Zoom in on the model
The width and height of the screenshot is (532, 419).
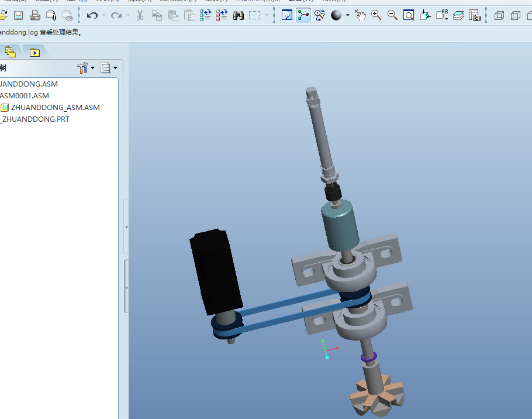[x=376, y=15]
